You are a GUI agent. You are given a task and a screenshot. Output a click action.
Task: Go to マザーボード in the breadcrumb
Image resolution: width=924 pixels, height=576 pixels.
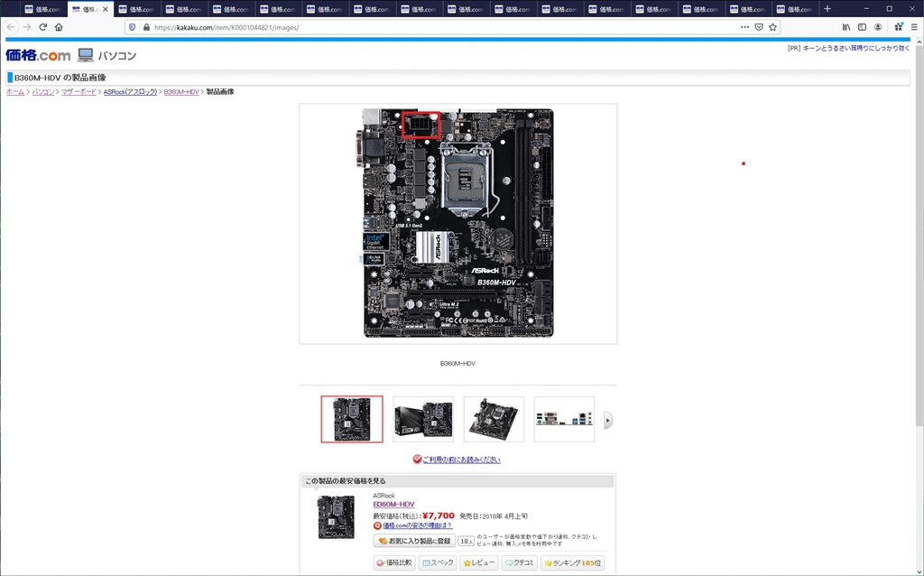click(79, 92)
